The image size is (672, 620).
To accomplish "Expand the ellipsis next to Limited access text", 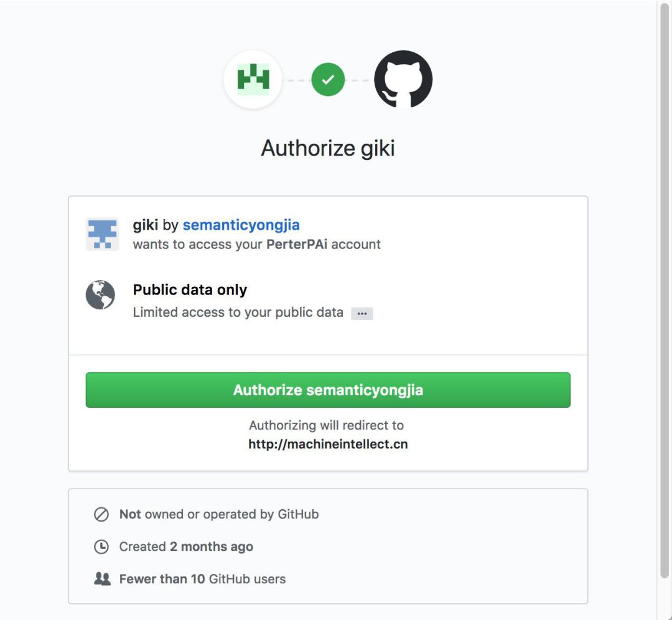I will (x=362, y=314).
